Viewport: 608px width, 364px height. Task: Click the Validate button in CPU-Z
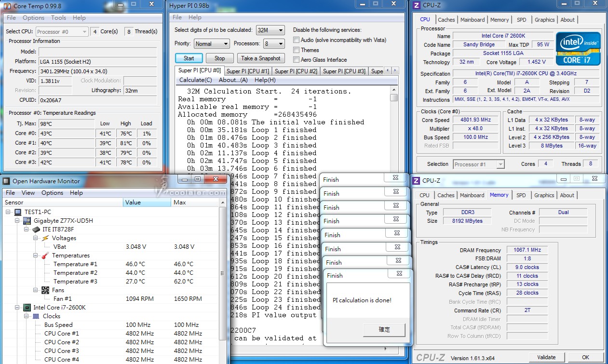click(x=546, y=357)
